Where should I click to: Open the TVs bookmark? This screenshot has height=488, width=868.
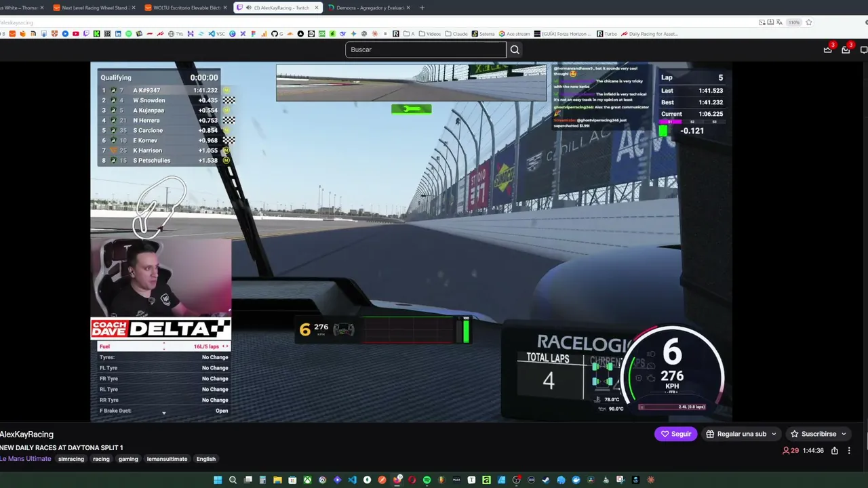[176, 34]
